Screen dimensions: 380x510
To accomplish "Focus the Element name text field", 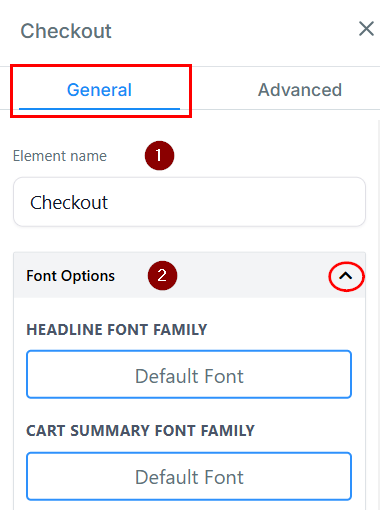I will (x=189, y=202).
